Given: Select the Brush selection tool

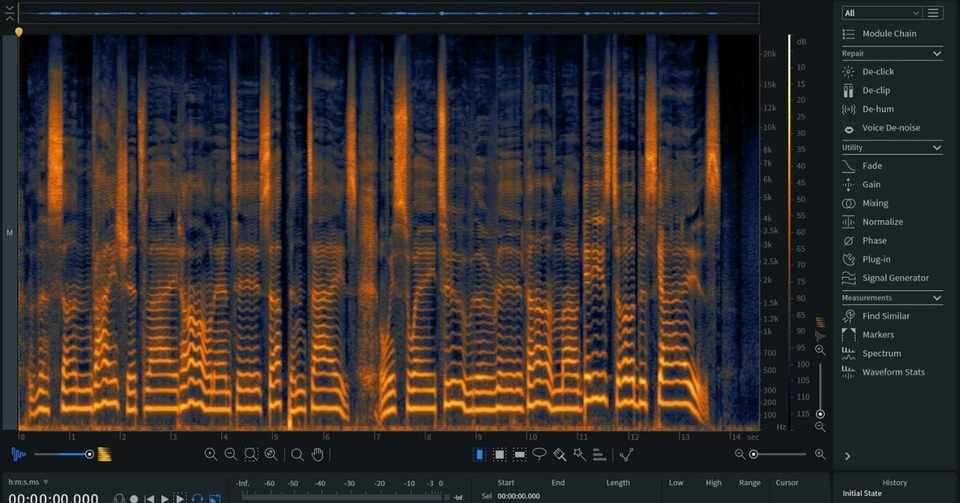Looking at the screenshot, I should (560, 455).
